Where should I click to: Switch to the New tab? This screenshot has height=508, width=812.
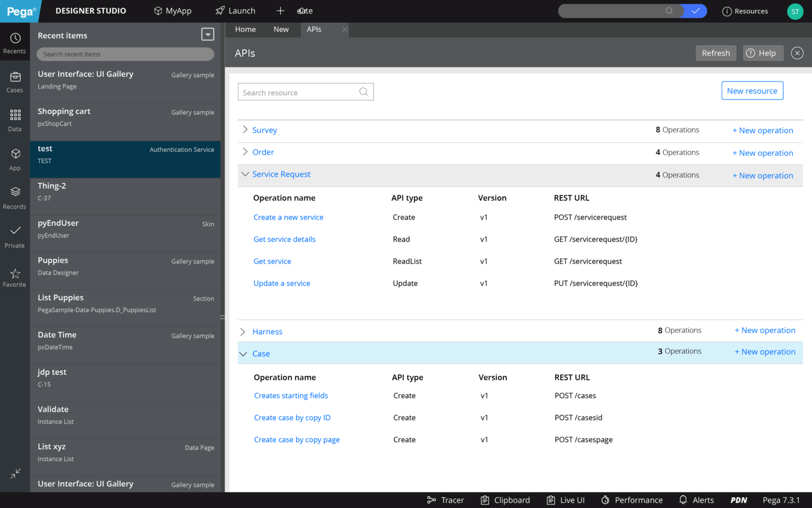(x=281, y=29)
